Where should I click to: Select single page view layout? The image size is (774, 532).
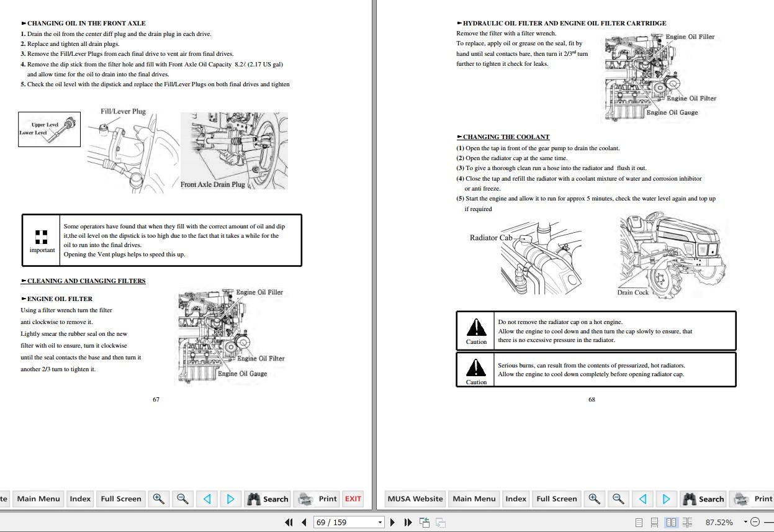639,522
